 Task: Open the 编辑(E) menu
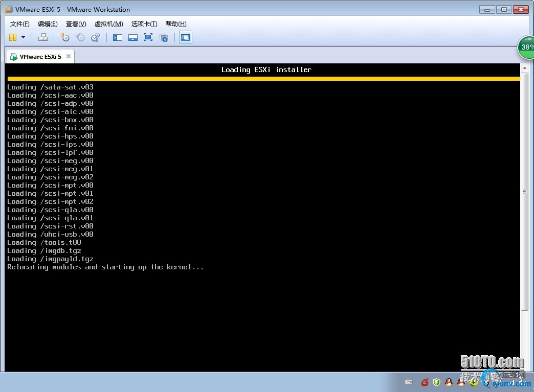coord(48,24)
